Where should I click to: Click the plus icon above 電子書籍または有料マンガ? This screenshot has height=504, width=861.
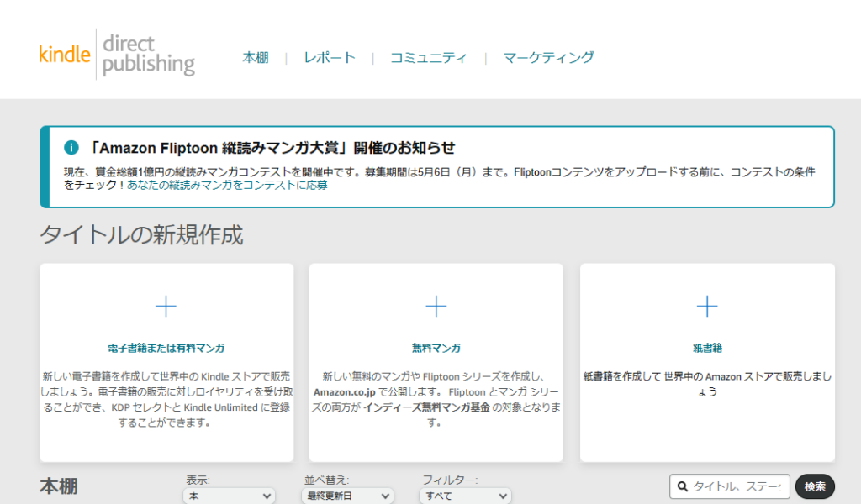coord(166,307)
